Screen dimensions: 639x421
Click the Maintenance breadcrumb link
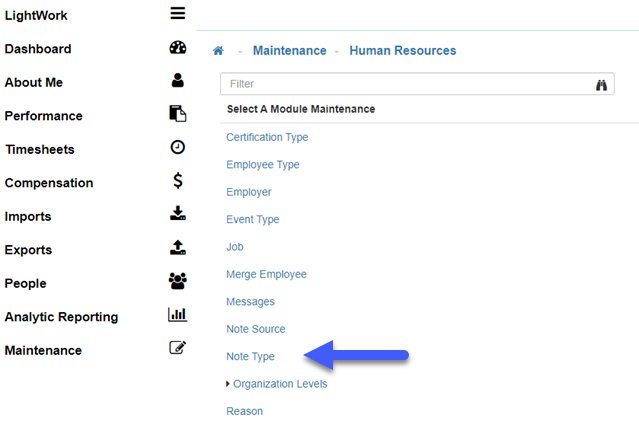pos(289,51)
